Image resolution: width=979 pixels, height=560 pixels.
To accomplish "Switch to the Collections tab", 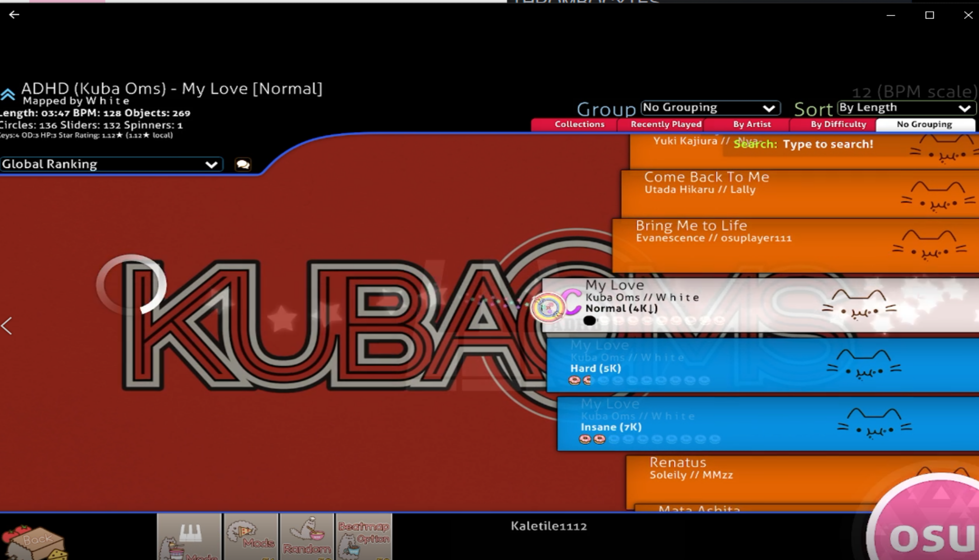I will 579,124.
